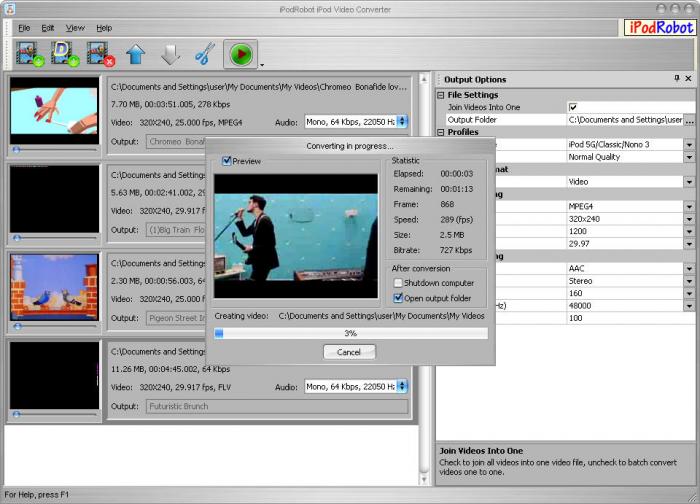Click the seek slider under Pigeon Street thumbnail
Image resolution: width=700 pixels, height=504 pixels.
54,326
